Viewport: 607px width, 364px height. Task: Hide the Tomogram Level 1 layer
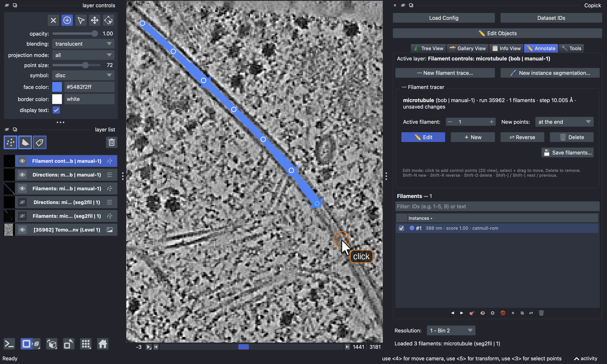coord(22,230)
